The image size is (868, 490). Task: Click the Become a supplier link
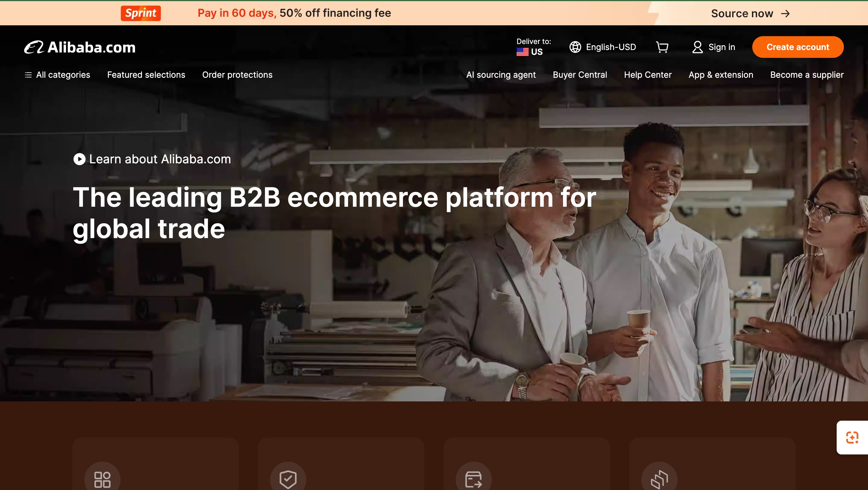pyautogui.click(x=807, y=75)
